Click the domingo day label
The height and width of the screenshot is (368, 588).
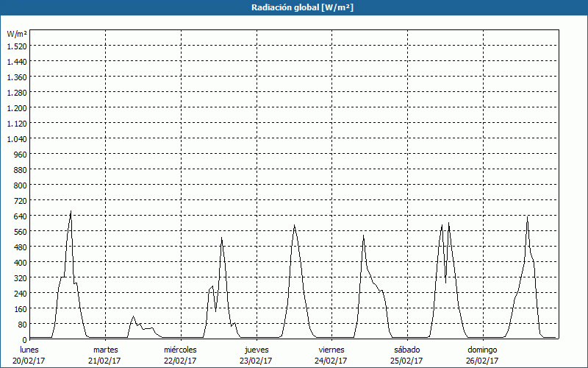click(482, 350)
